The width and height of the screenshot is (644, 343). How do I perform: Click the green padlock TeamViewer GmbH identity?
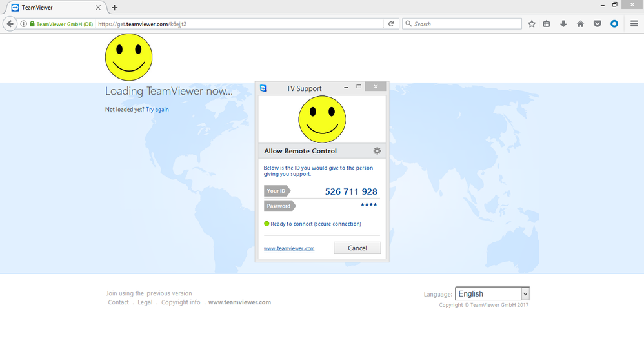(x=61, y=24)
